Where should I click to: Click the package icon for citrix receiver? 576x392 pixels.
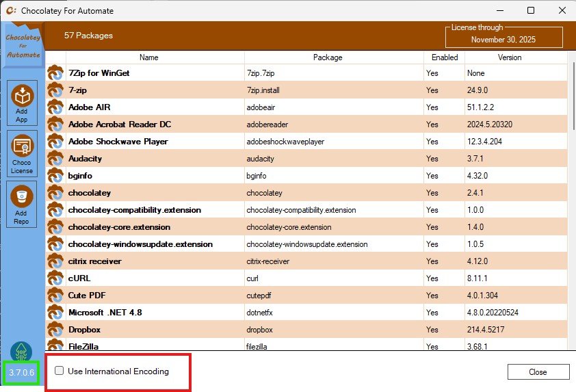click(x=55, y=261)
